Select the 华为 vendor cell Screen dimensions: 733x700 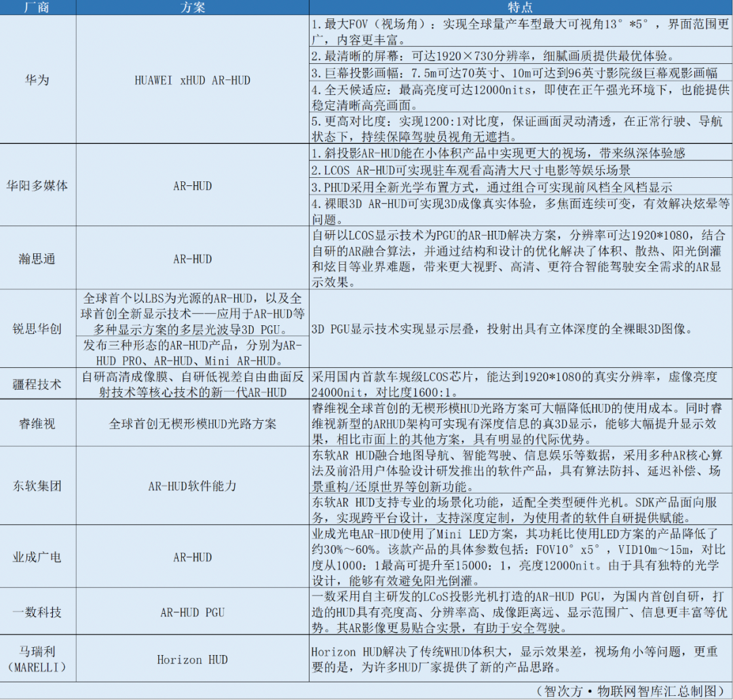point(38,79)
